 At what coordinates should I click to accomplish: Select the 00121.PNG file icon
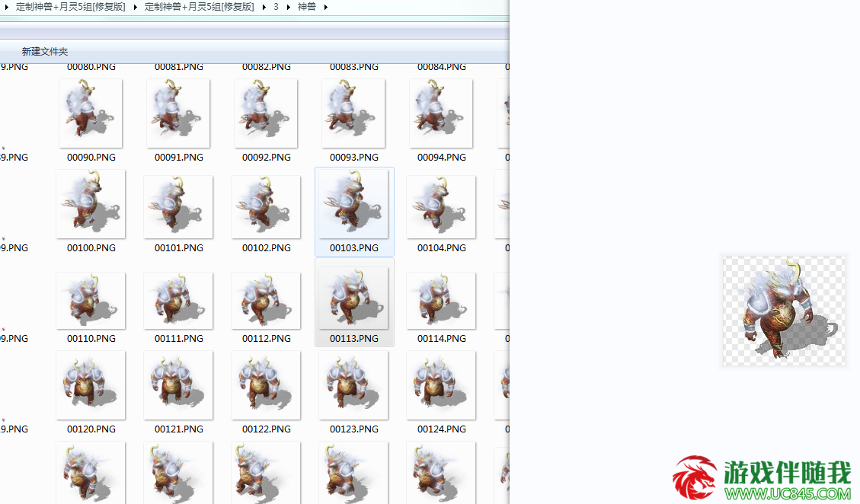tap(178, 385)
